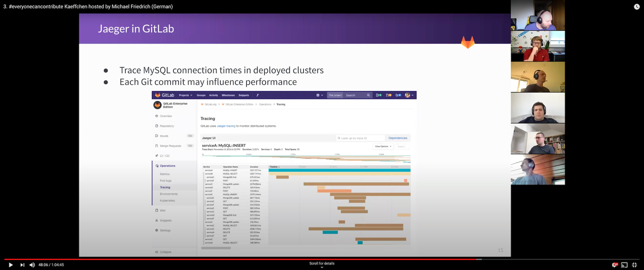Image resolution: width=644 pixels, height=270 pixels.
Task: Skip to the next video
Action: pos(22,265)
